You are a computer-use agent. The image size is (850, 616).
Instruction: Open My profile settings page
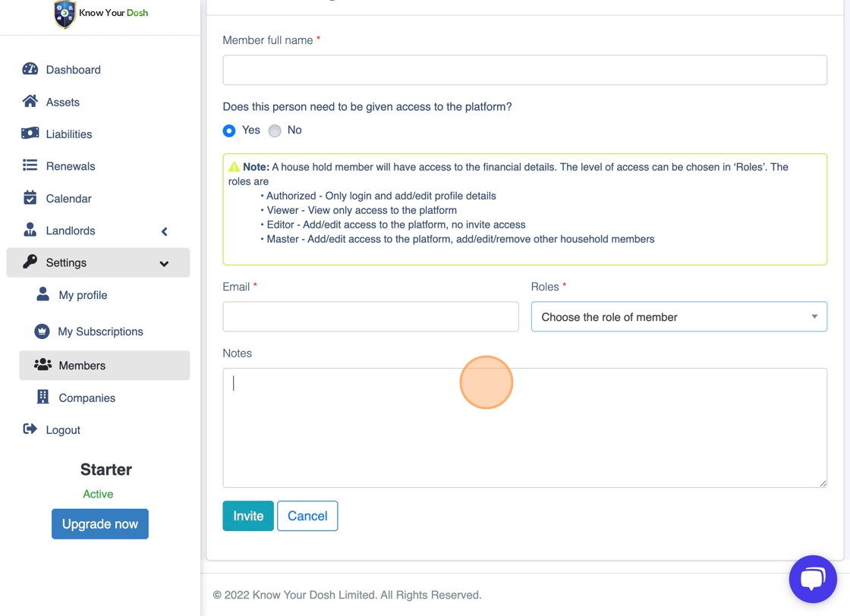(x=83, y=295)
